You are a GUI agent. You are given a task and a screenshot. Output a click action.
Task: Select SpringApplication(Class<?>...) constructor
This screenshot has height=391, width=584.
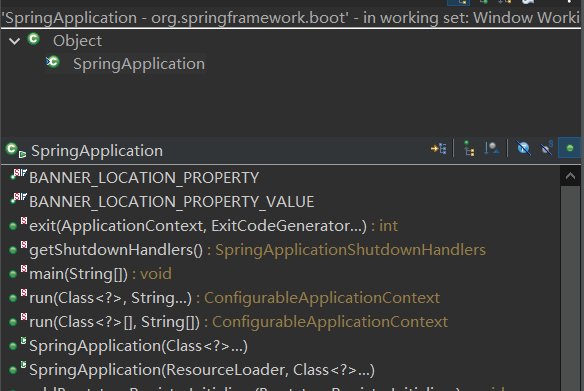coord(138,346)
